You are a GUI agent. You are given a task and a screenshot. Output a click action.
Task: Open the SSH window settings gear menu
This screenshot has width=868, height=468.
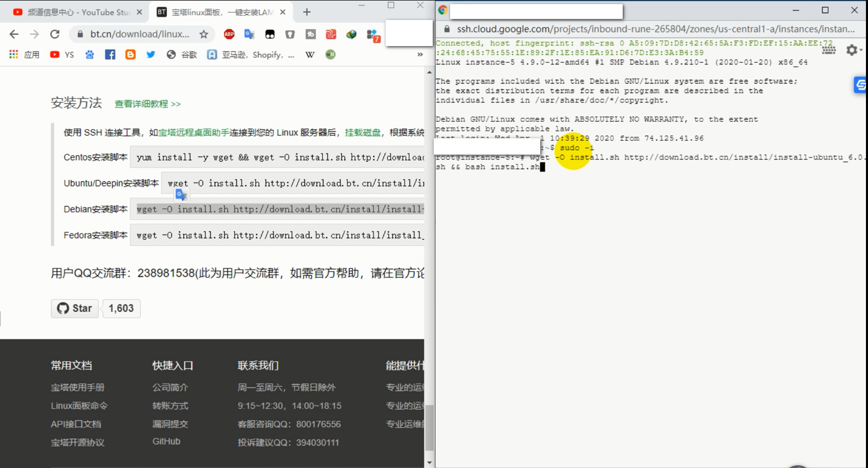coord(854,50)
